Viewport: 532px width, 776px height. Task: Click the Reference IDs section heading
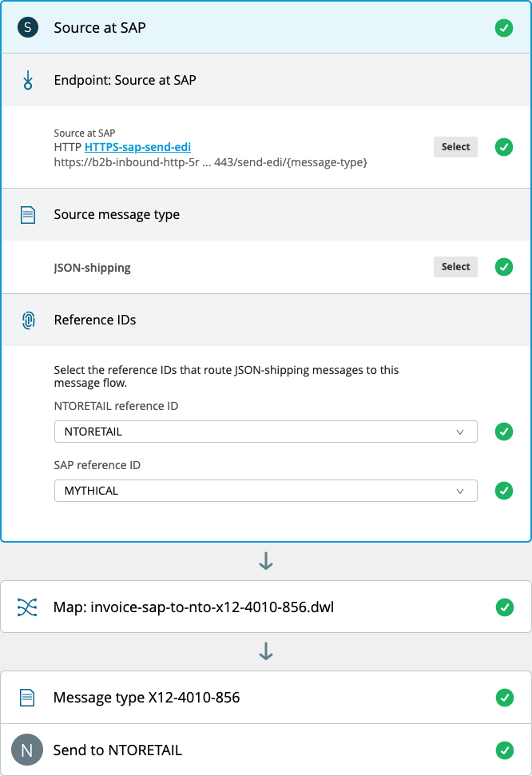pos(95,320)
